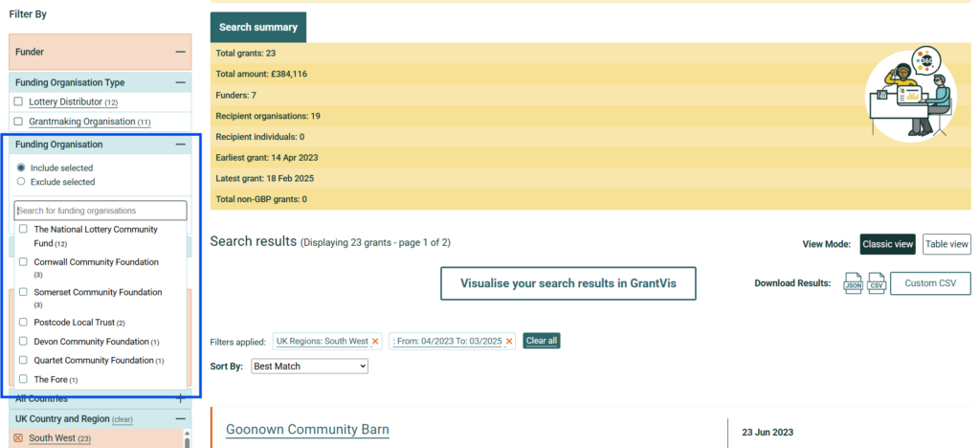The image size is (980, 448).
Task: Remove the South West region filter tag
Action: click(x=375, y=341)
